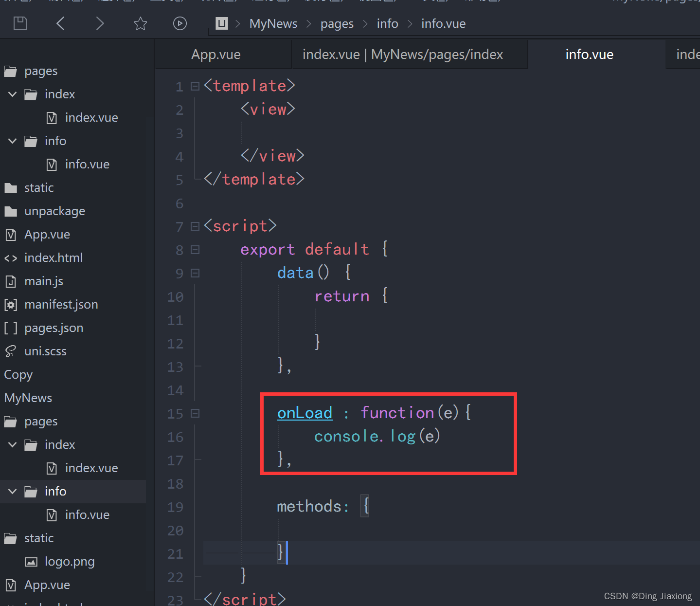The height and width of the screenshot is (606, 700).
Task: Go back with the left arrow icon
Action: (60, 23)
